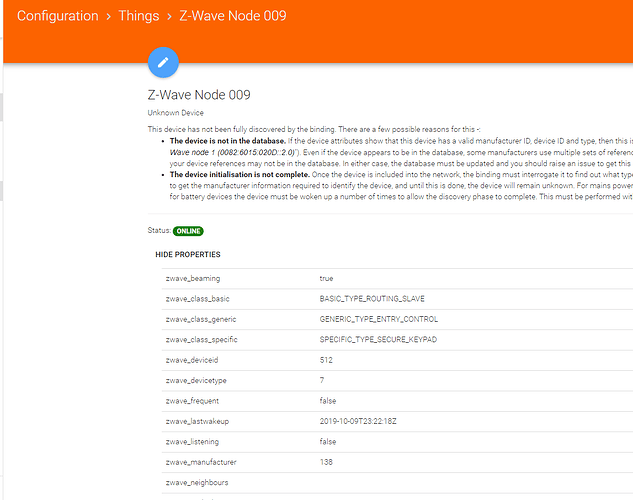Screen dimensions: 633x500
Task: Select the zwave_frequent value false
Action: tap(328, 401)
